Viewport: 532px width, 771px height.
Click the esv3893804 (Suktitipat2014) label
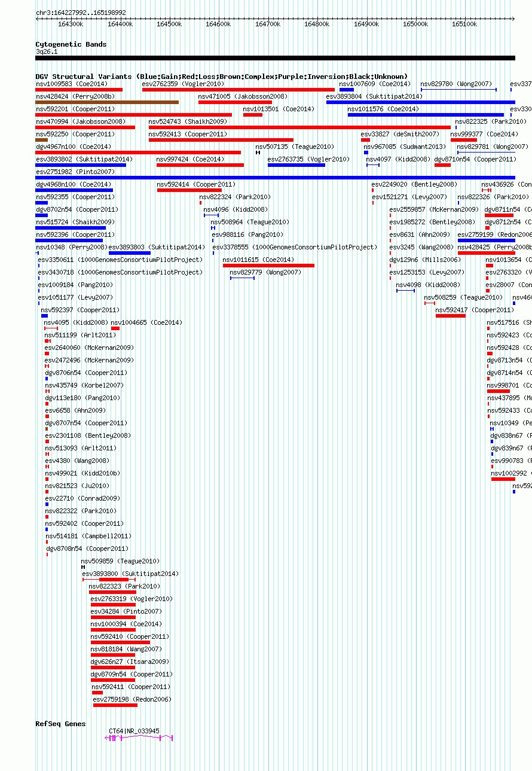tap(374, 96)
